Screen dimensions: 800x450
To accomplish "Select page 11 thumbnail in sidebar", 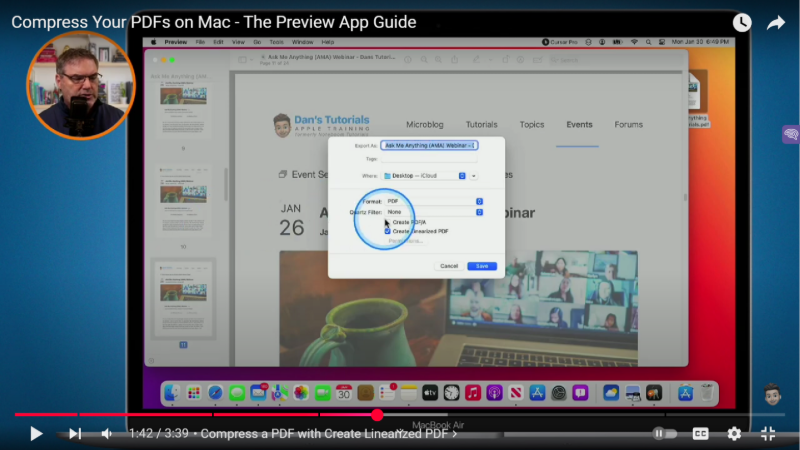I will 183,298.
